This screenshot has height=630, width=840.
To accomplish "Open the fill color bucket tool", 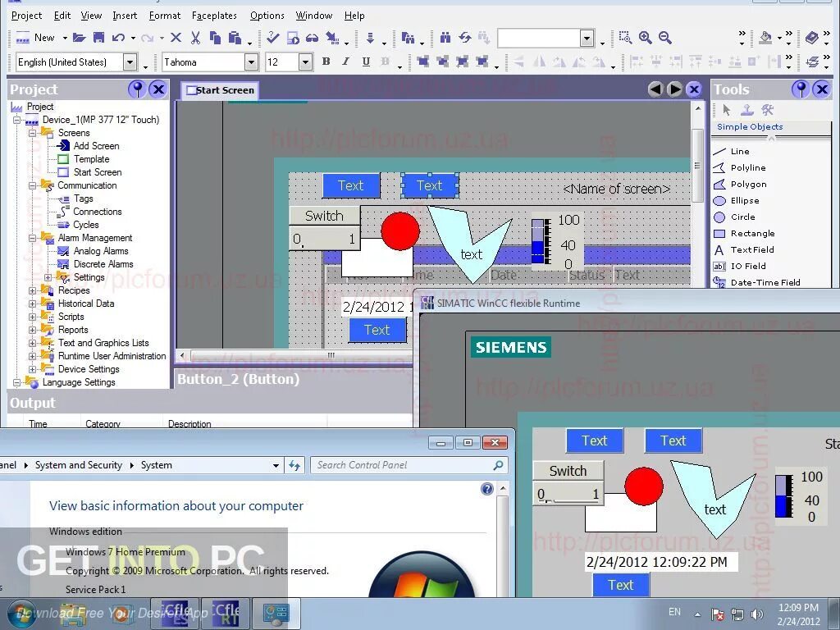I will pyautogui.click(x=765, y=38).
